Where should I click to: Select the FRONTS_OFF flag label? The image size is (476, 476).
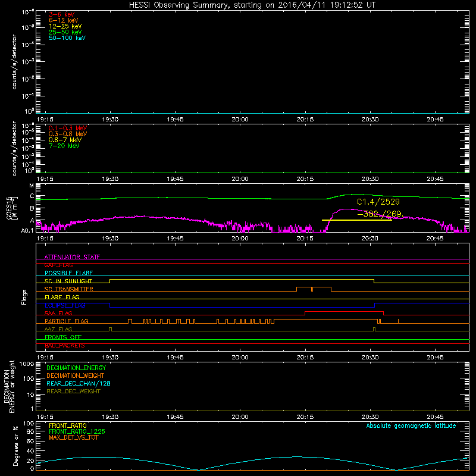pyautogui.click(x=63, y=337)
